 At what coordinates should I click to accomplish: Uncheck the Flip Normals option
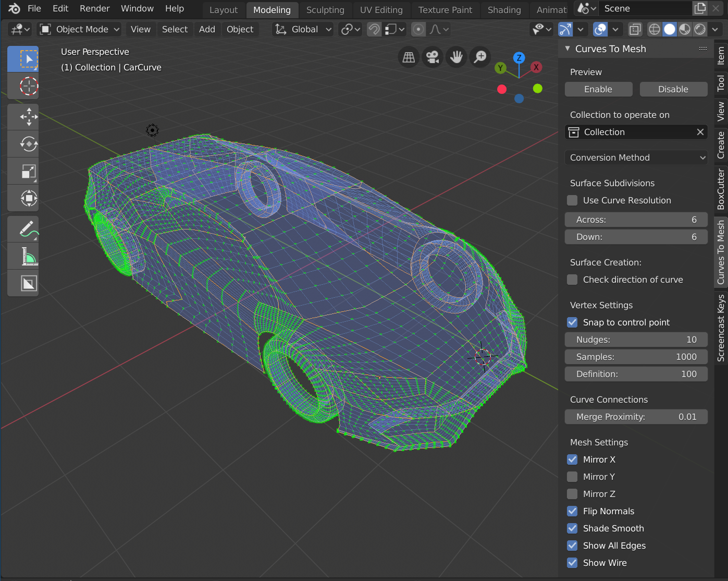point(572,511)
